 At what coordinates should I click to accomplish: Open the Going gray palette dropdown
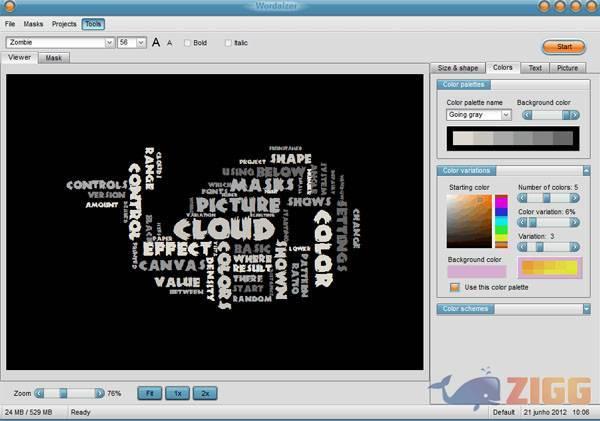pos(505,115)
